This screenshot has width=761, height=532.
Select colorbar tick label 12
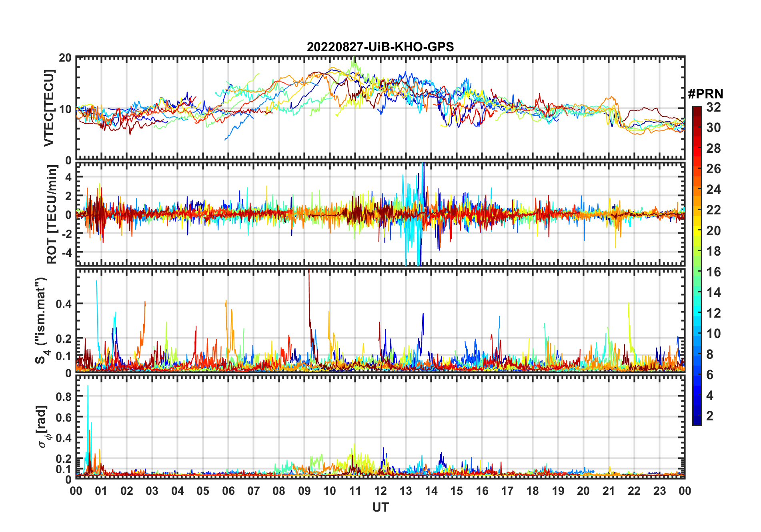[713, 313]
